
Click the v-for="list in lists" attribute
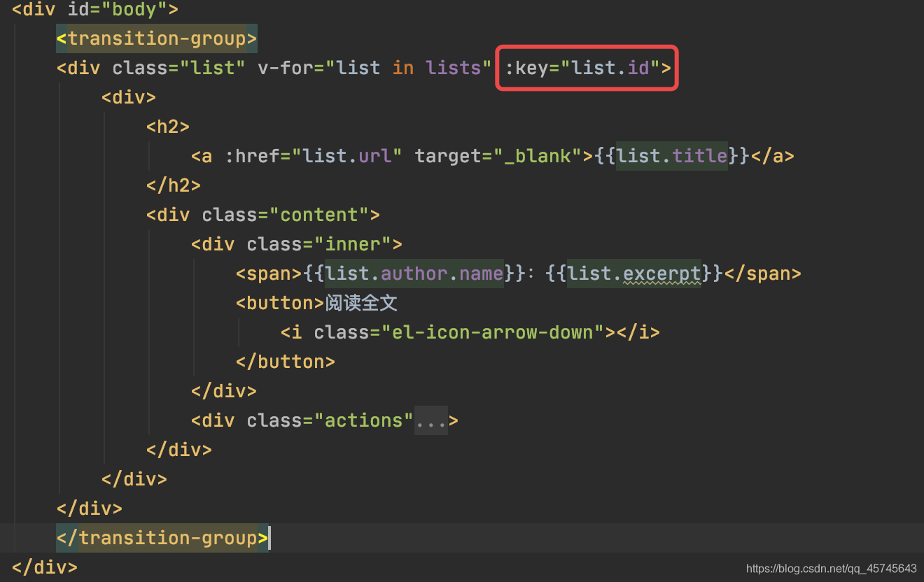pyautogui.click(x=374, y=68)
